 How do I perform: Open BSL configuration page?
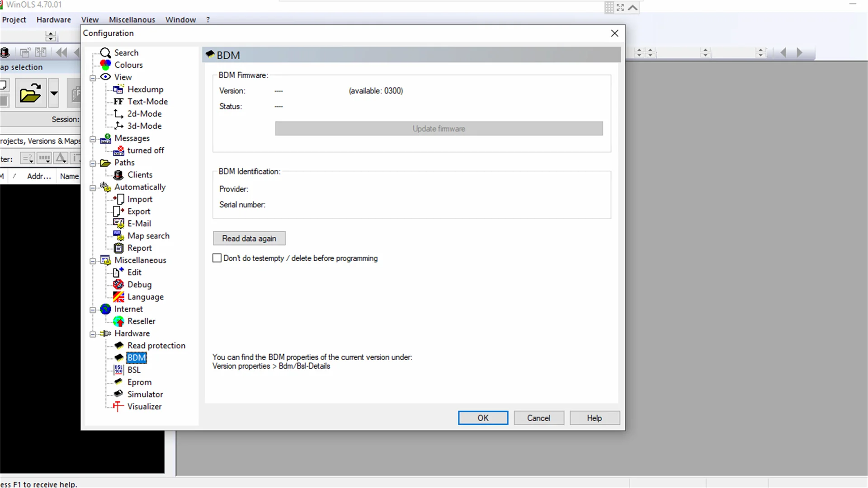(134, 370)
